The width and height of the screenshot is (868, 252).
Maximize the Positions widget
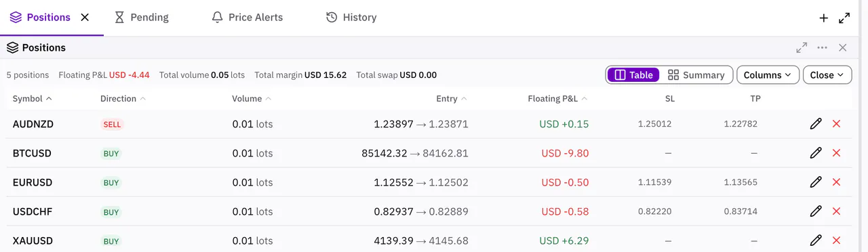click(x=802, y=47)
